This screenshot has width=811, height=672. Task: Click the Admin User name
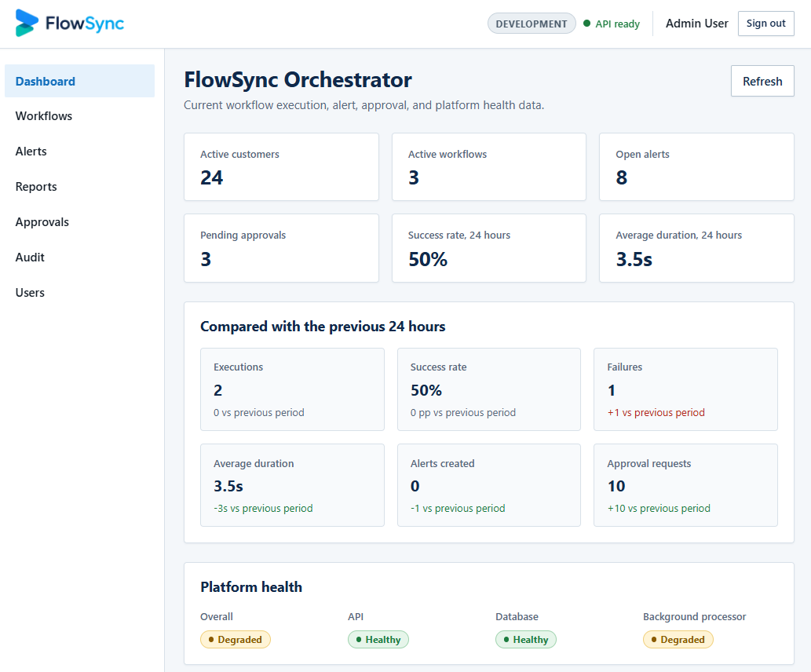tap(696, 24)
